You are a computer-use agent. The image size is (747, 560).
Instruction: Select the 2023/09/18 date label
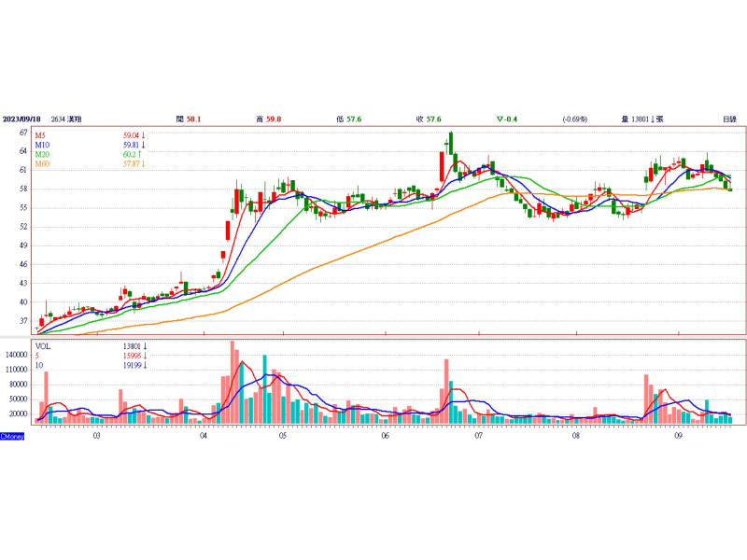pos(22,119)
